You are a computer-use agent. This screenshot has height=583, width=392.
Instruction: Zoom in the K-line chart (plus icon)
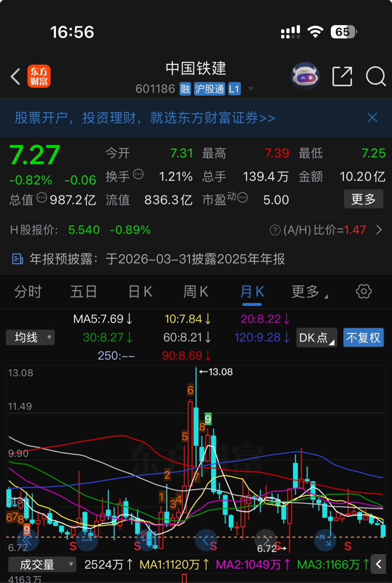(x=146, y=540)
